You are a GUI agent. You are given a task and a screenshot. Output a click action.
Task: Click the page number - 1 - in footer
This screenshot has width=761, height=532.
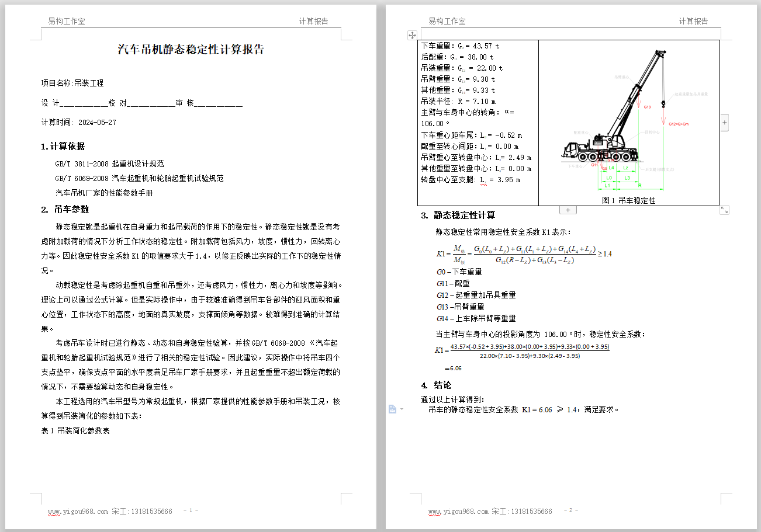pos(191,510)
